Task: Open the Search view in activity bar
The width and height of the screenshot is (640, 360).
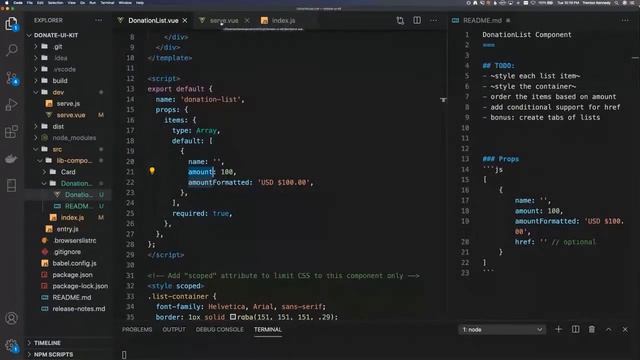Action: tap(11, 50)
